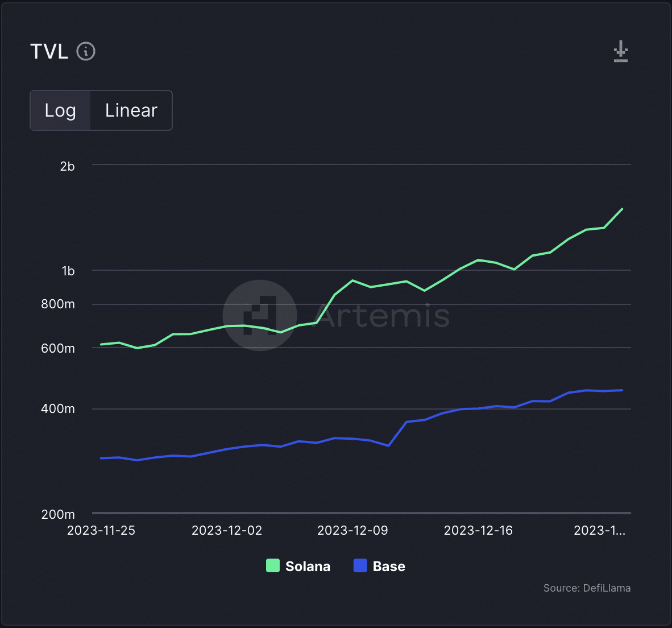This screenshot has height=628, width=672.
Task: Select the 2023-12-09 axis date
Action: [352, 530]
